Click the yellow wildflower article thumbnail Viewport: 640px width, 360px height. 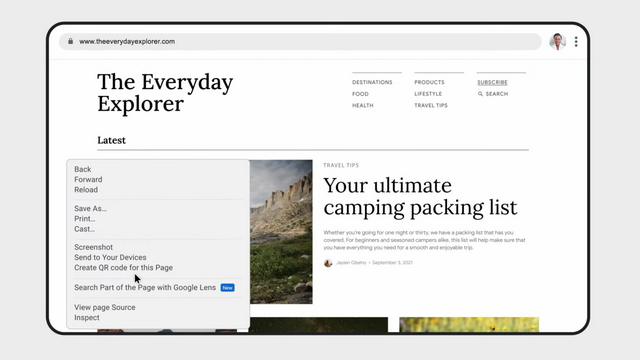coord(469,325)
